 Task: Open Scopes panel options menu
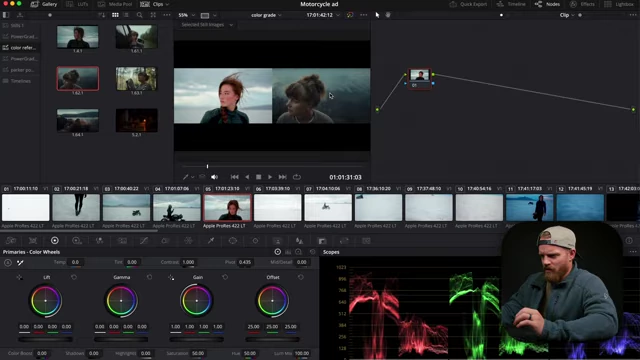(633, 252)
